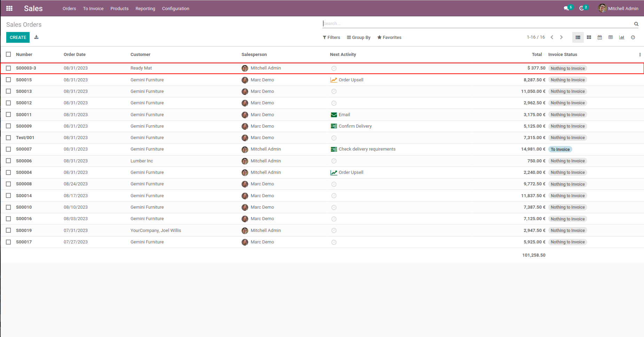Click the export download icon

pos(36,37)
